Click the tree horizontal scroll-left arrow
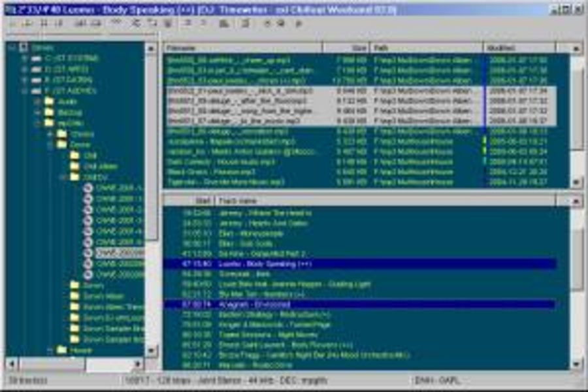 [x=12, y=363]
